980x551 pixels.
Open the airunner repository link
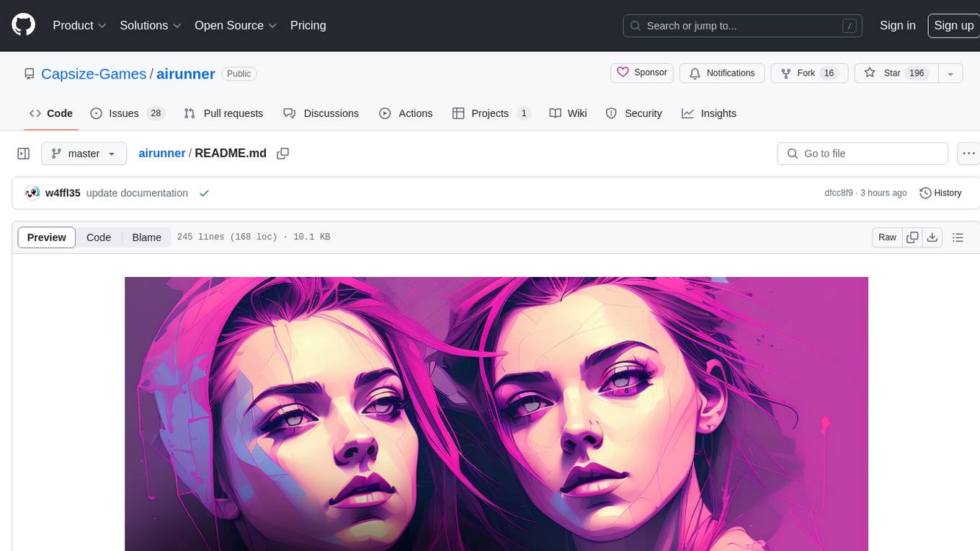[x=186, y=74]
